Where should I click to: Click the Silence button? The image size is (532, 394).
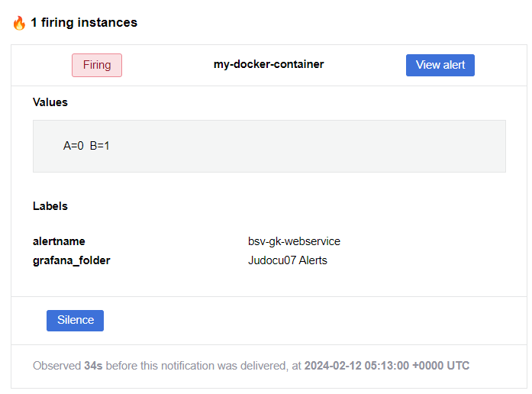(x=75, y=320)
